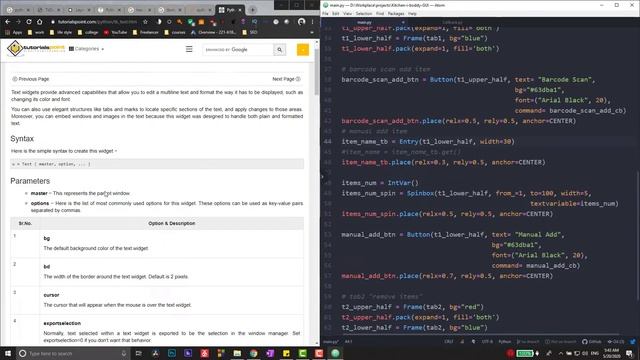Open a new Chrome tab
640x360 pixels.
(253, 9)
